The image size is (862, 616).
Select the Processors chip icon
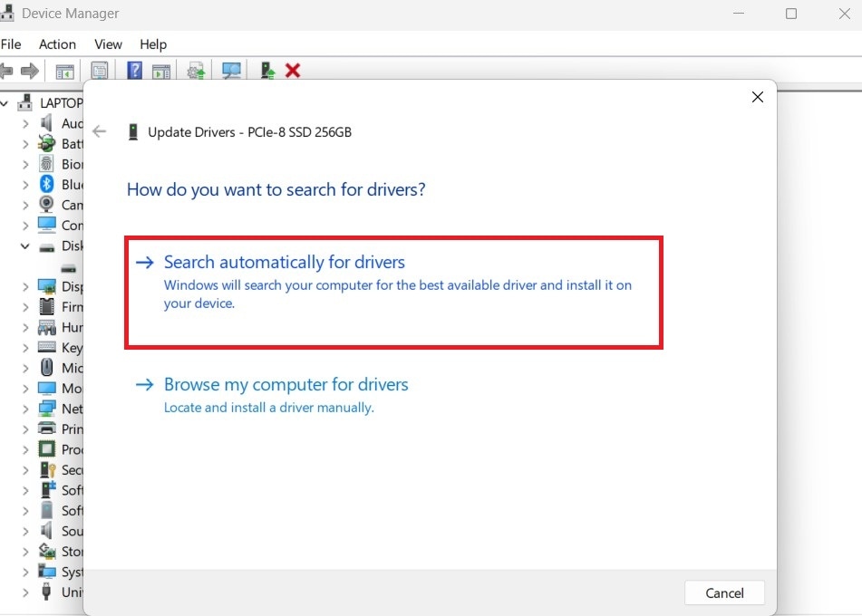click(47, 449)
